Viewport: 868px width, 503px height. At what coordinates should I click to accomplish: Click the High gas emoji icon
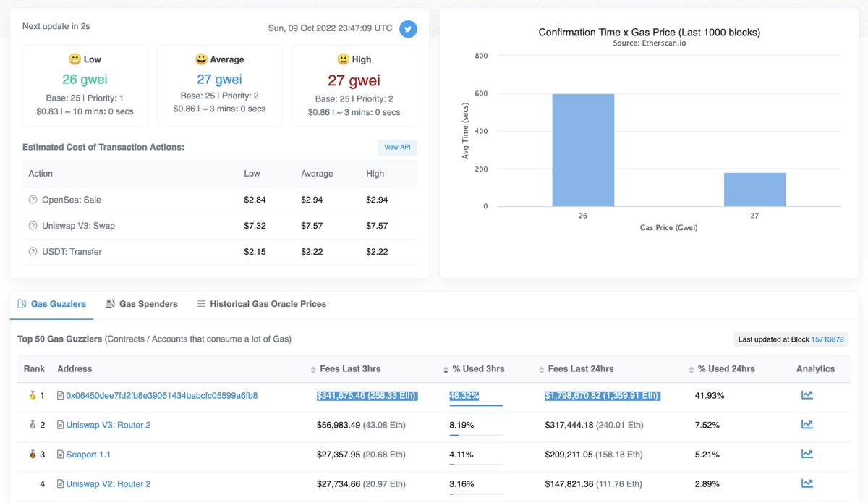pyautogui.click(x=344, y=59)
